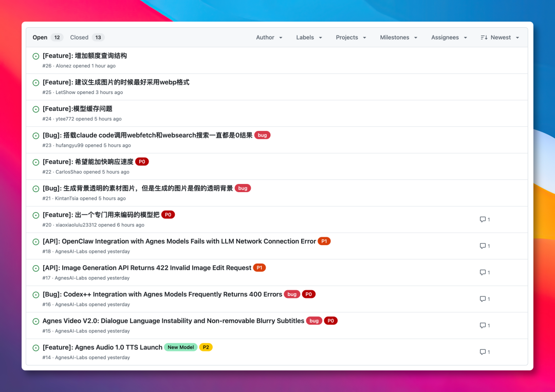This screenshot has width=555, height=392.
Task: Click P2 label on Agnes Audio issue
Action: point(206,347)
